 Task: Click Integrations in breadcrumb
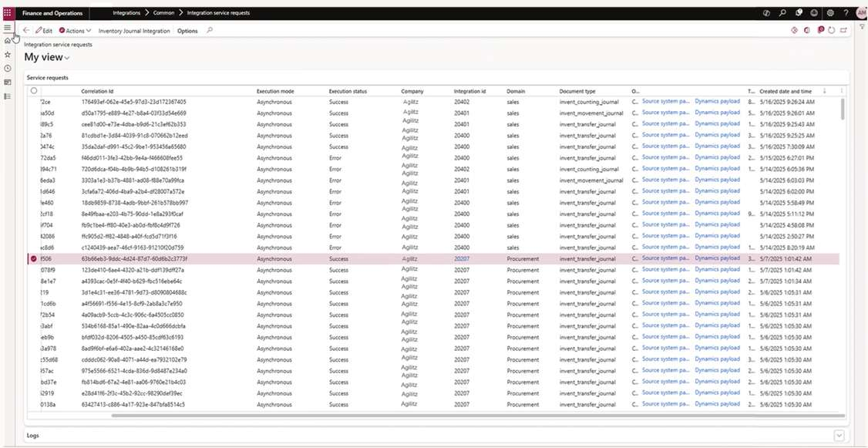(x=126, y=13)
